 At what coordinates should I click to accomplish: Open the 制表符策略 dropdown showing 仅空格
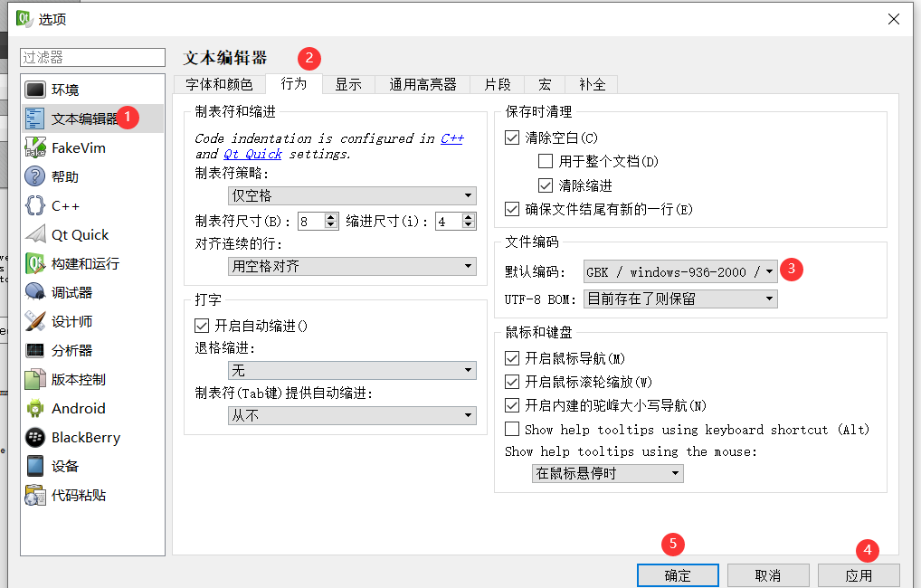352,195
